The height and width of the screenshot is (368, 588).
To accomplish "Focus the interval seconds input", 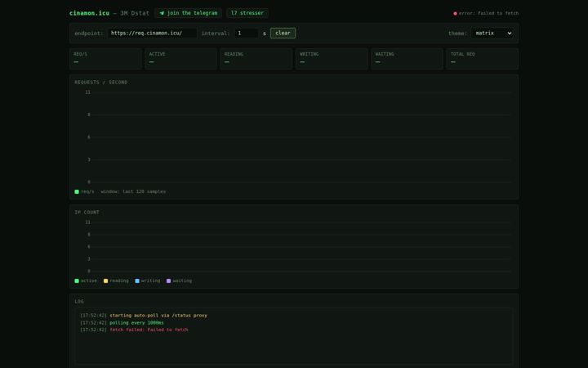I will click(247, 33).
